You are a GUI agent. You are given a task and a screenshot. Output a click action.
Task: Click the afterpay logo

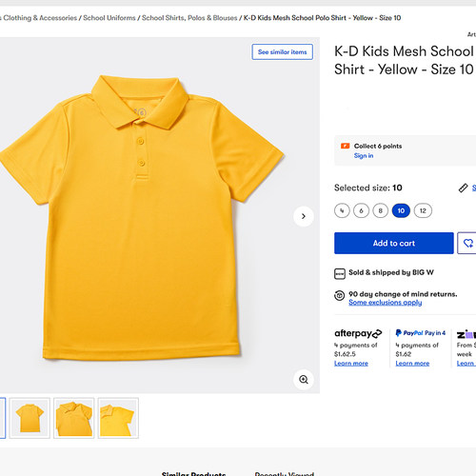click(358, 333)
